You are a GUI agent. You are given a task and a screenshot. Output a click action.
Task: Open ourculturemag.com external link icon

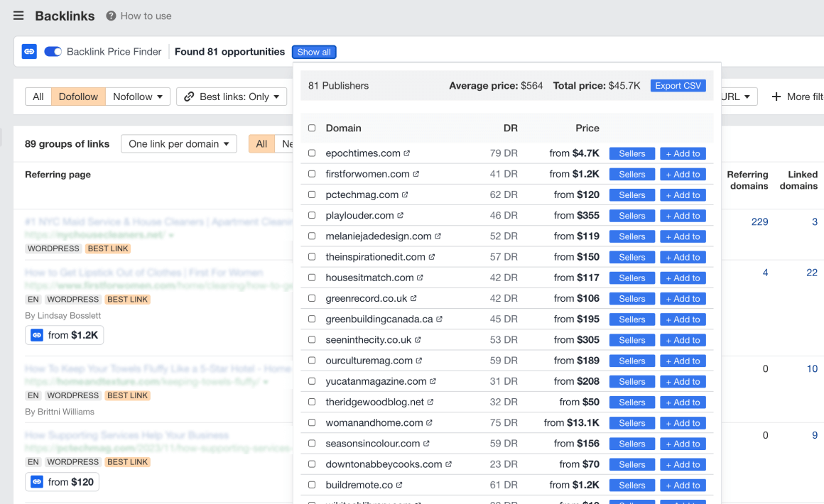419,361
